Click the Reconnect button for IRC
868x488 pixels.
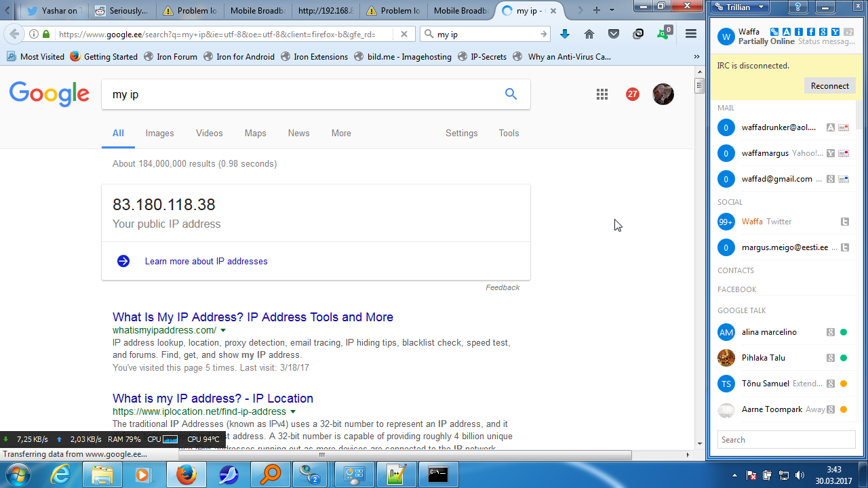point(829,85)
